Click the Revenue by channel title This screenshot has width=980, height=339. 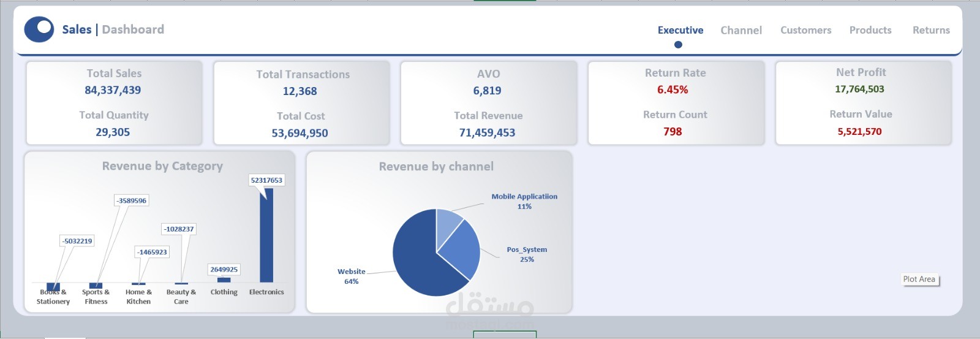coord(436,167)
